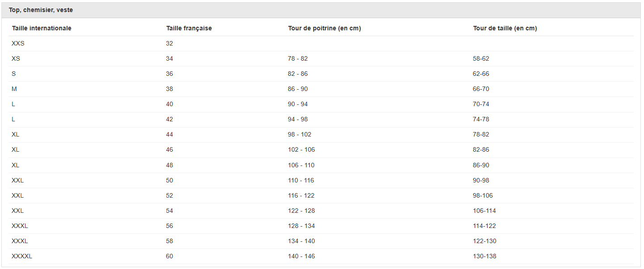Click chest measurement 102 - 106
The image size is (644, 269).
pos(301,149)
